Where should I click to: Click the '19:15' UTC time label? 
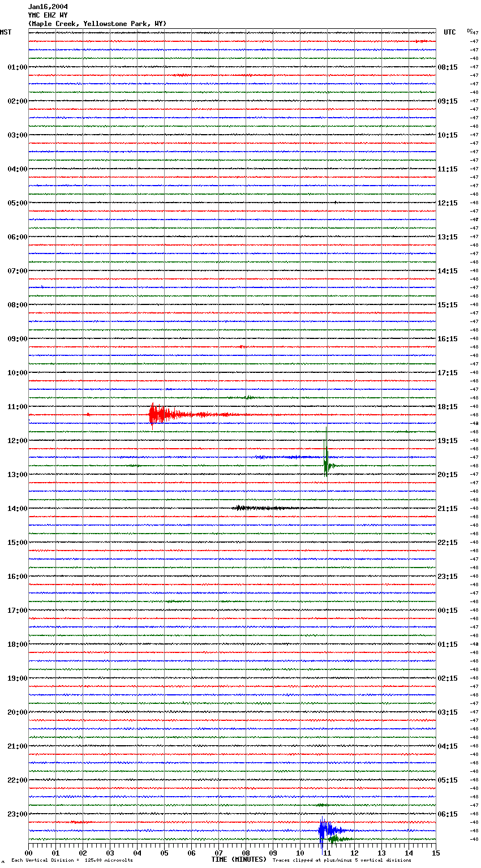click(448, 441)
